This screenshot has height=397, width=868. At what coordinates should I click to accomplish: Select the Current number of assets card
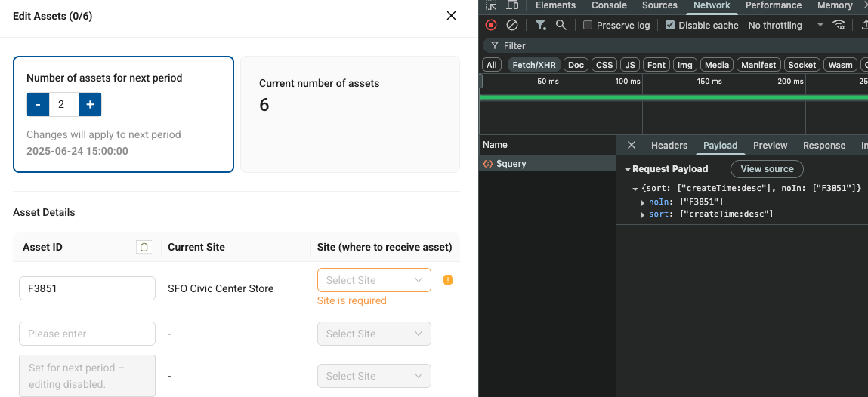350,115
